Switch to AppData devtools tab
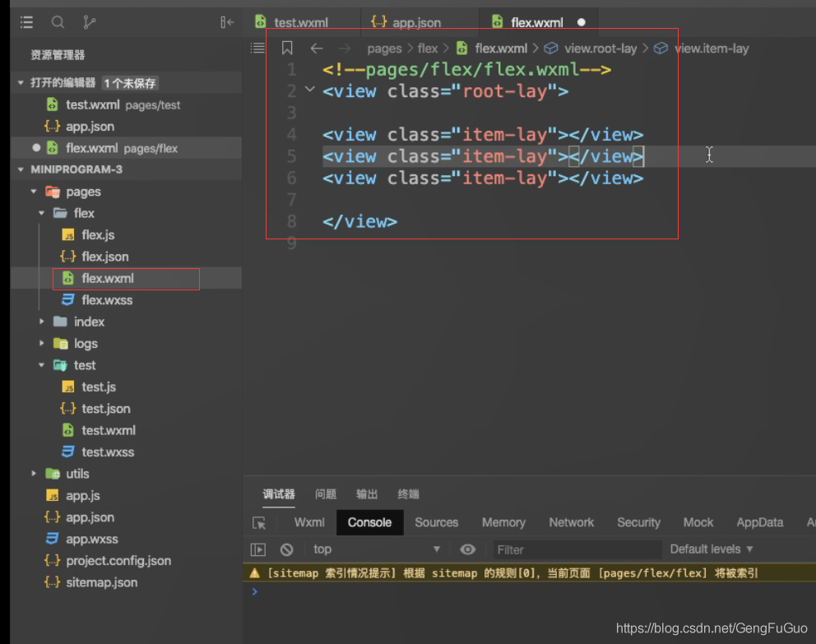This screenshot has width=816, height=644. coord(760,523)
